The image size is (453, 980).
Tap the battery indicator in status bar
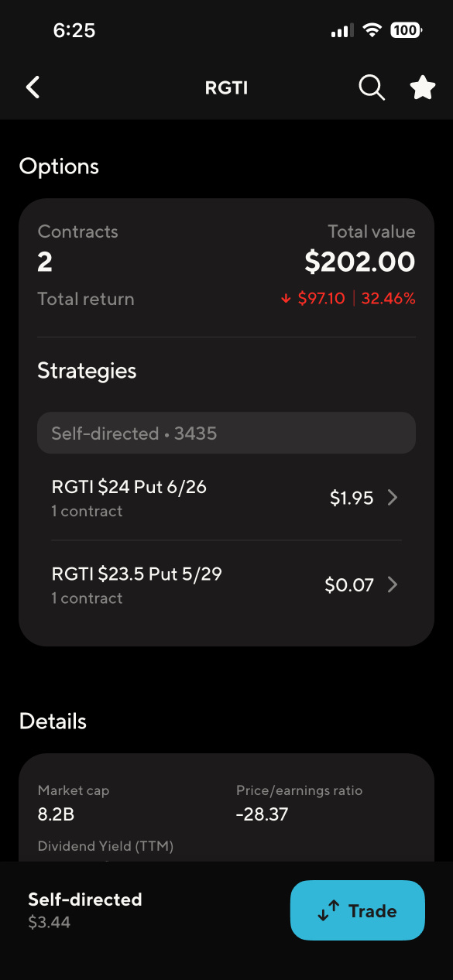tap(406, 30)
